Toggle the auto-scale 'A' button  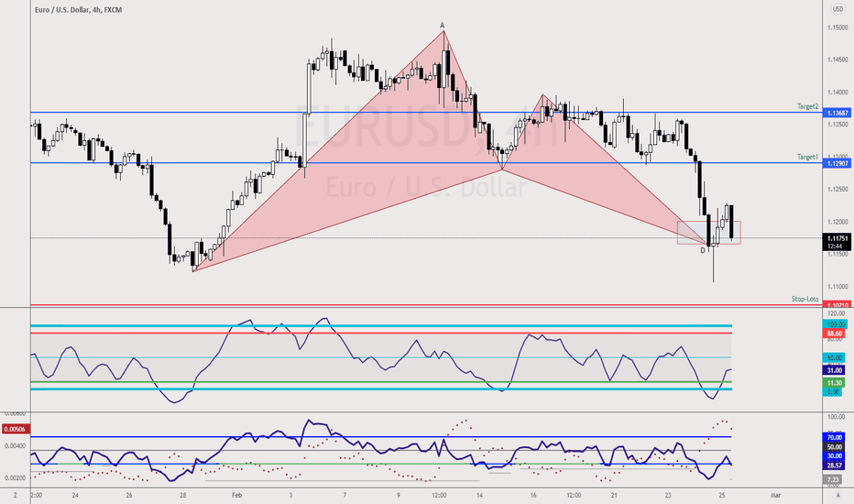click(838, 495)
